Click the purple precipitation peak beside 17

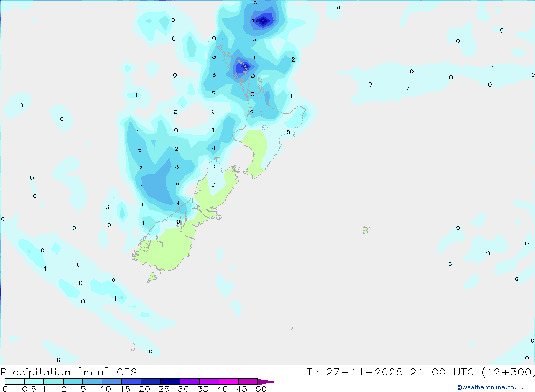(x=263, y=21)
